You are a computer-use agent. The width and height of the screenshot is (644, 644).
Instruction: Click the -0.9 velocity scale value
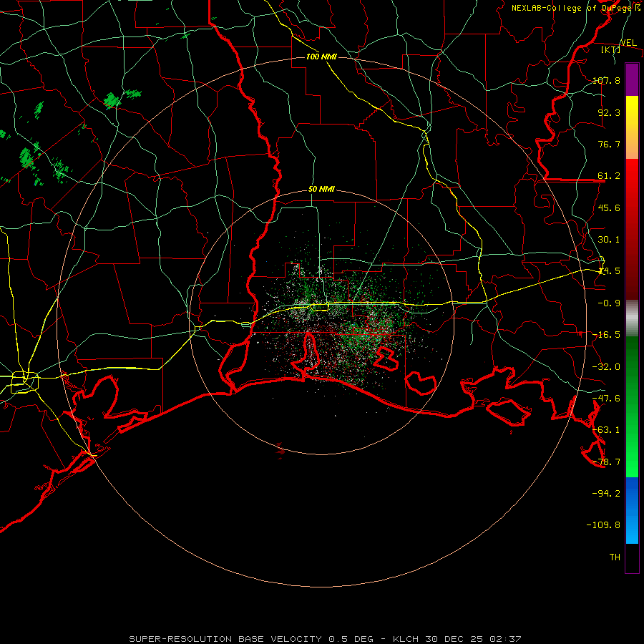[609, 303]
